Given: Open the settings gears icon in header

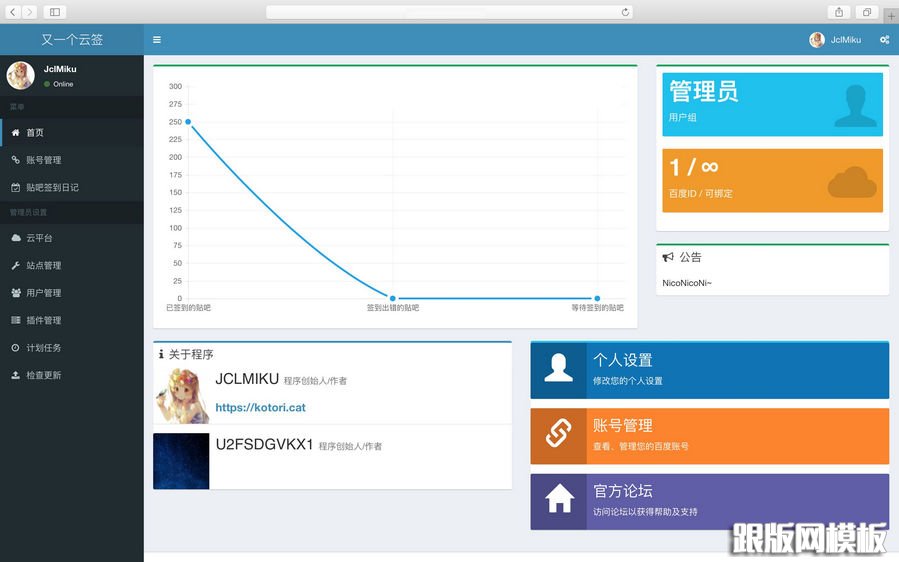Looking at the screenshot, I should [885, 40].
